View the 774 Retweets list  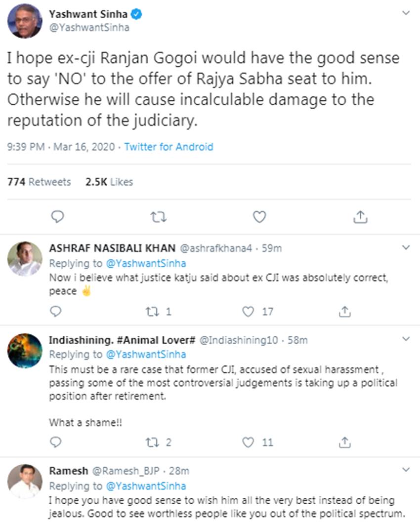coord(39,182)
